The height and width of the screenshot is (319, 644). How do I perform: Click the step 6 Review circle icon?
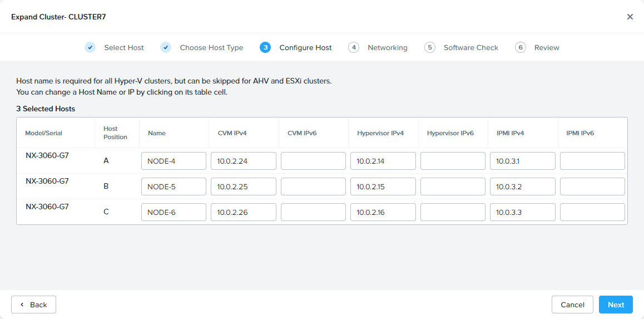tap(521, 47)
